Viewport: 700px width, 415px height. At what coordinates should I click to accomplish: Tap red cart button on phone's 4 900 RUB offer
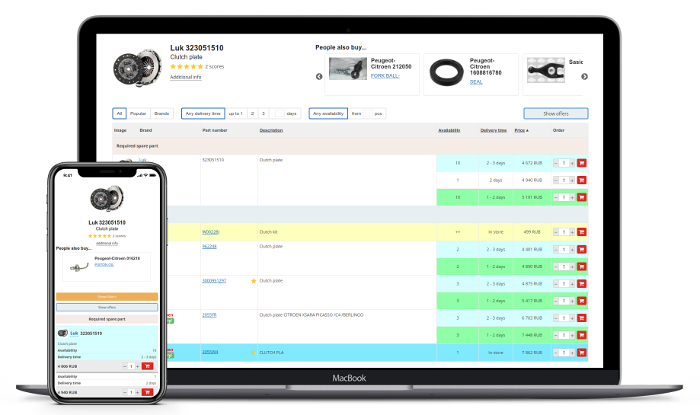coord(148,366)
